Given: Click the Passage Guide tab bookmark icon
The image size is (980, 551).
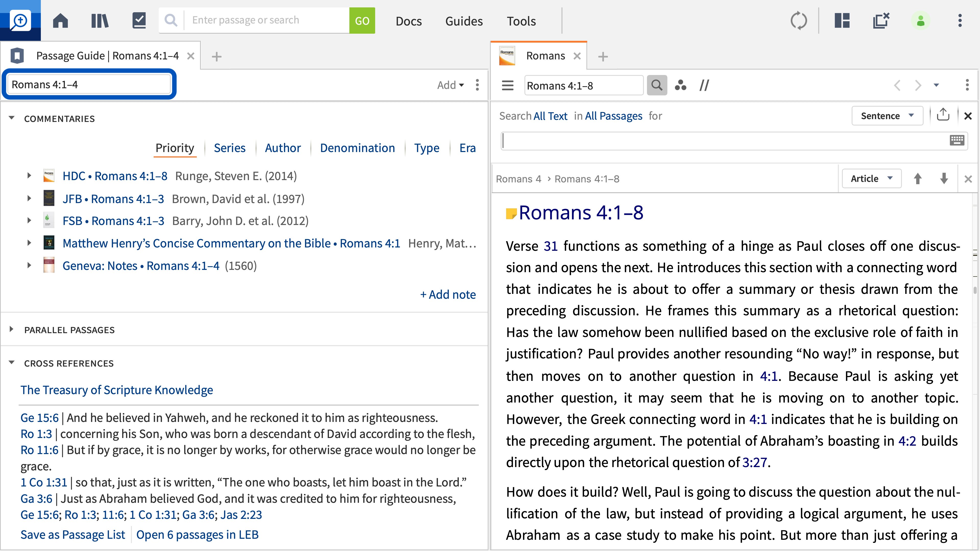Looking at the screenshot, I should click(17, 56).
